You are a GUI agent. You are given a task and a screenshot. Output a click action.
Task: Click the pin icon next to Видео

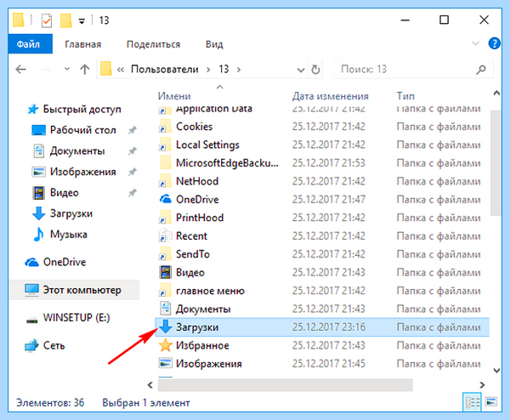pos(132,193)
